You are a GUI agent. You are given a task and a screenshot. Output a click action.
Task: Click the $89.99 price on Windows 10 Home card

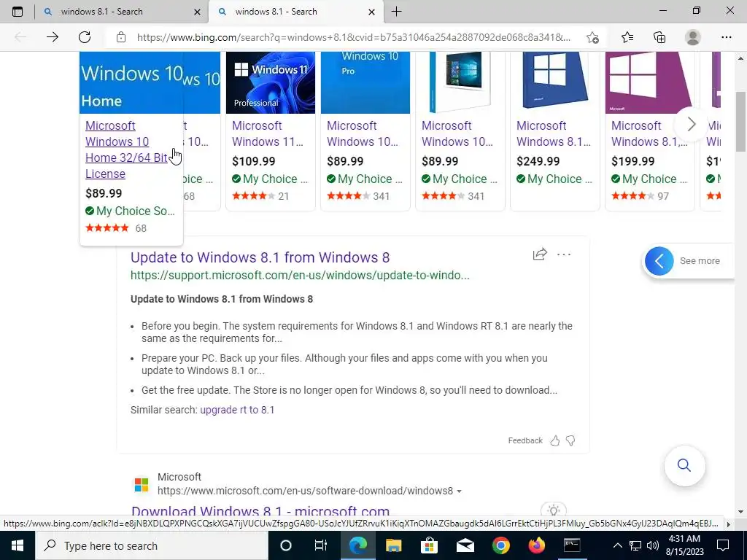[104, 192]
